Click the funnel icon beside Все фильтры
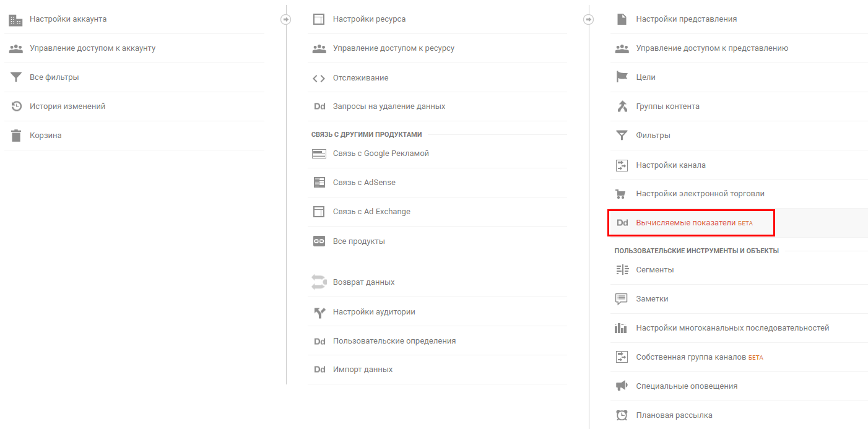 pyautogui.click(x=15, y=77)
